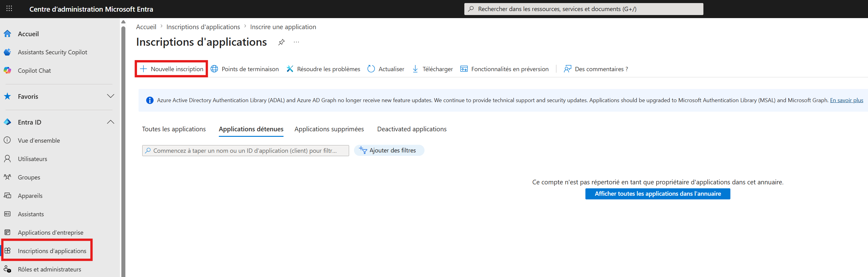Click the Télécharger download arrow icon

416,69
